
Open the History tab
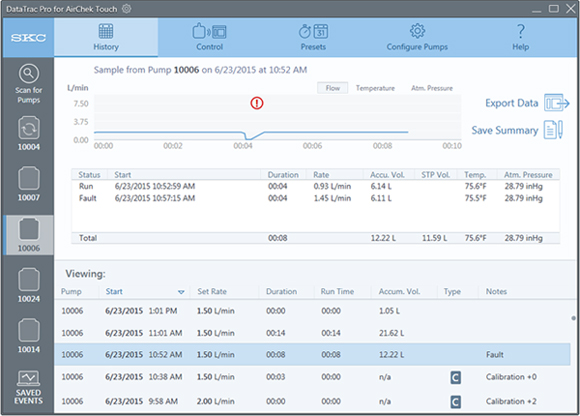pos(106,37)
